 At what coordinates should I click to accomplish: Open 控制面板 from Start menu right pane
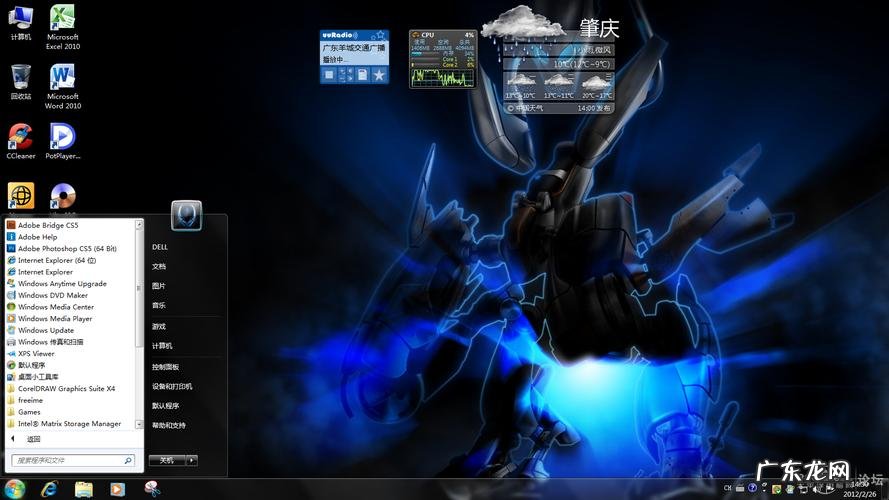[165, 367]
